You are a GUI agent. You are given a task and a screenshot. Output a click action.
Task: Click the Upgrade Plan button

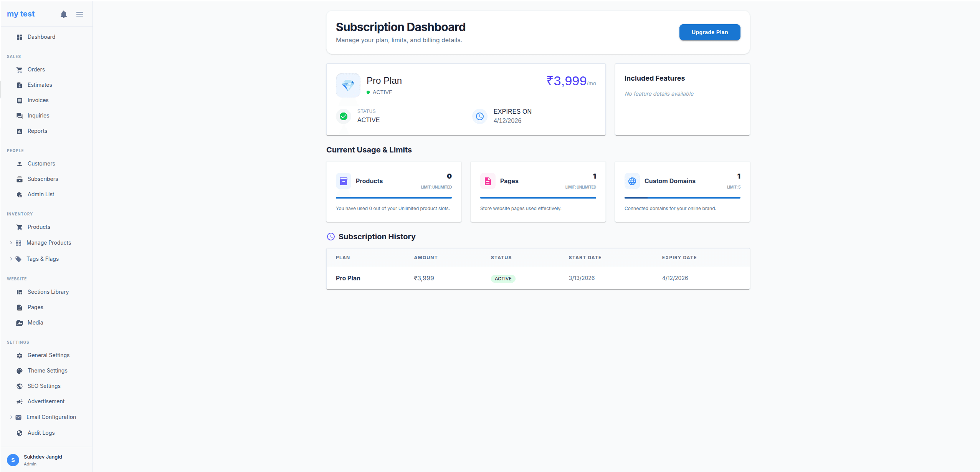[709, 32]
